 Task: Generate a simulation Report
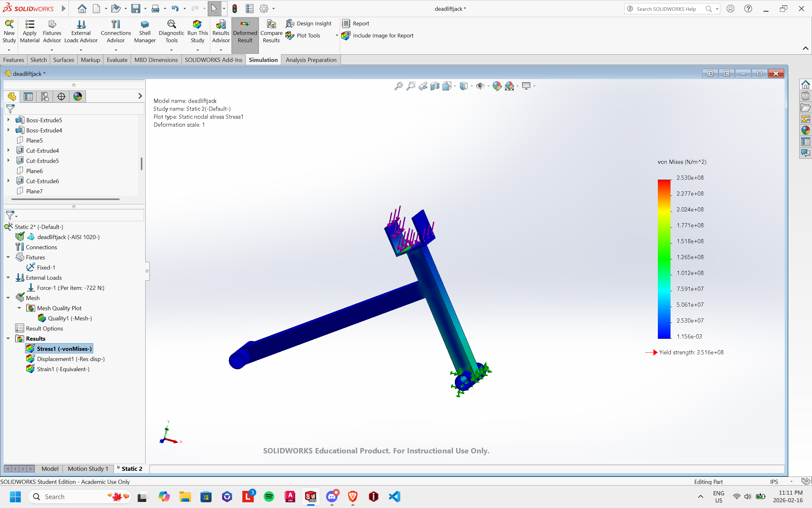pyautogui.click(x=355, y=23)
